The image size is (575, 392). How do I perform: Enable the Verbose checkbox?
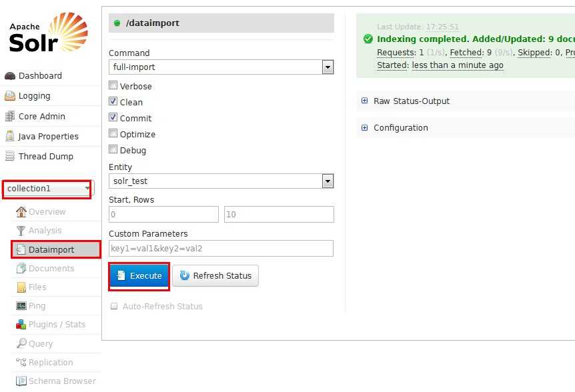(x=113, y=85)
